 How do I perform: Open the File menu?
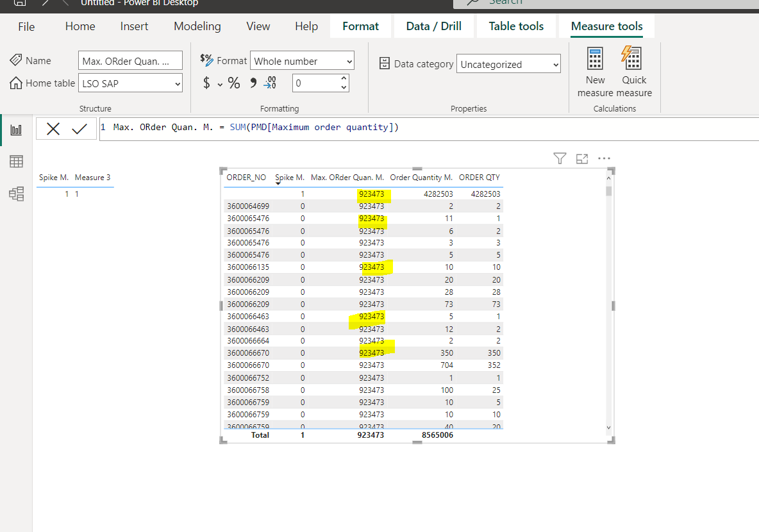26,27
